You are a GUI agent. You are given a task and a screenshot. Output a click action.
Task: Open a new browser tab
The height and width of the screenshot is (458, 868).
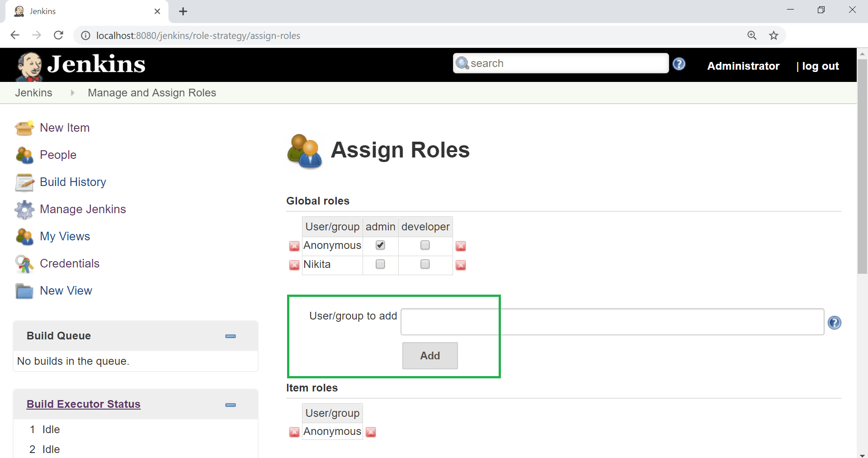[x=183, y=11]
